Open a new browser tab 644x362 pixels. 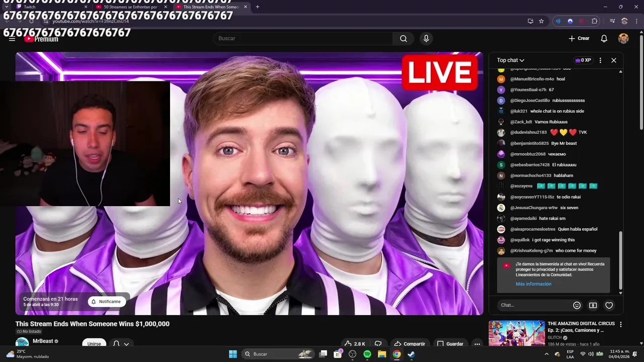(258, 7)
